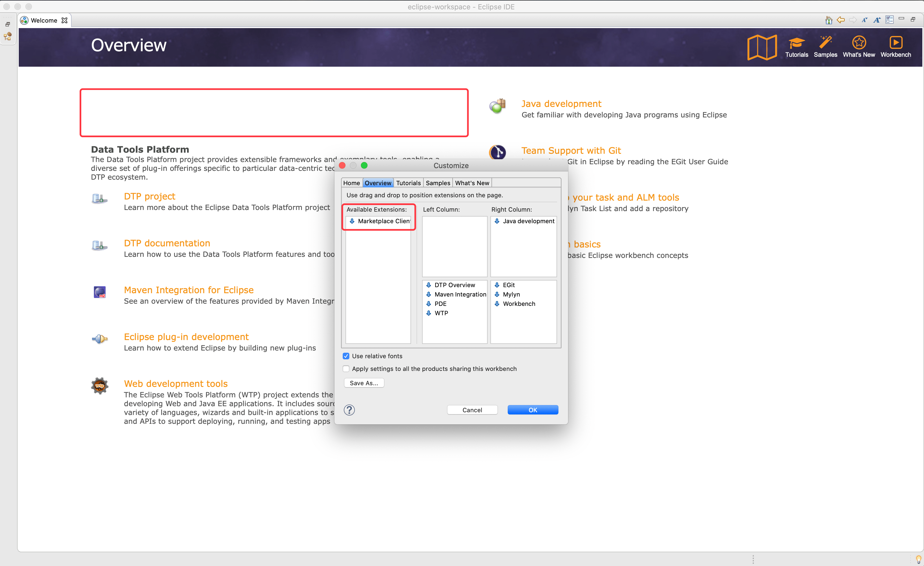Select EGit in the Right Column list
Image resolution: width=924 pixels, height=566 pixels.
point(523,285)
